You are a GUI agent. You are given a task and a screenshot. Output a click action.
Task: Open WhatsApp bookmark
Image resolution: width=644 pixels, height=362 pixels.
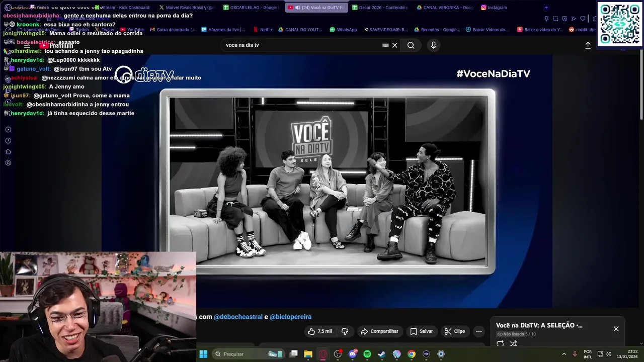coord(343,30)
